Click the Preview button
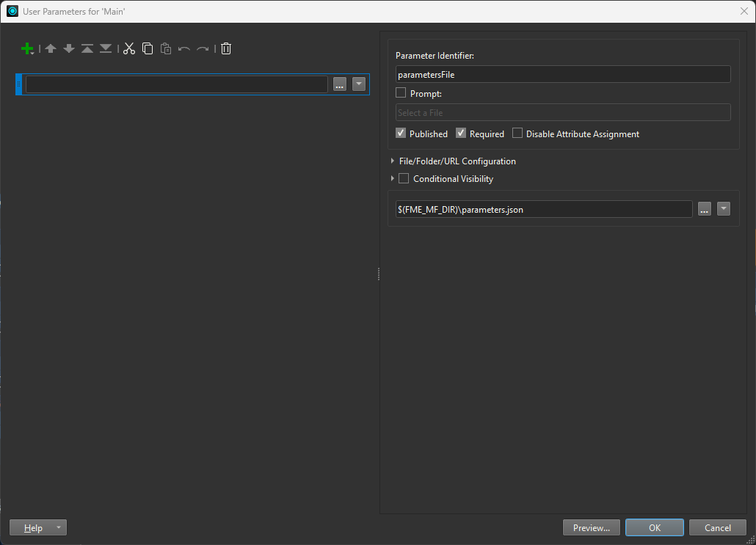This screenshot has width=756, height=545. pyautogui.click(x=591, y=527)
